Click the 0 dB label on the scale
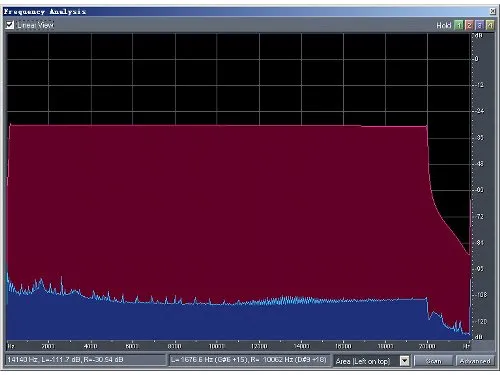This screenshot has height=375, width=500. click(477, 59)
